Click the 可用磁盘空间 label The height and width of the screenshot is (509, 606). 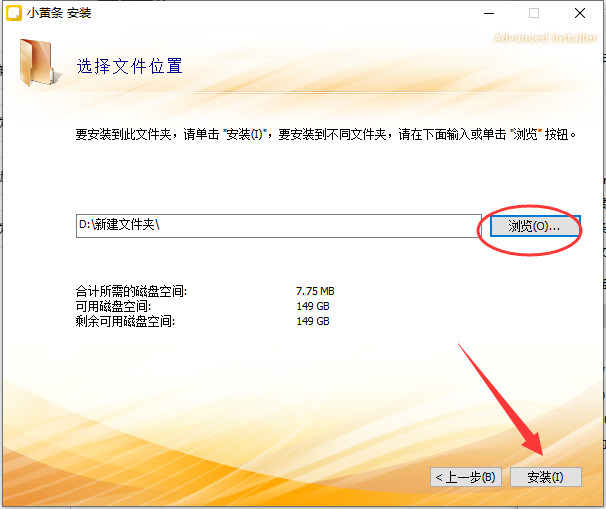[x=113, y=306]
